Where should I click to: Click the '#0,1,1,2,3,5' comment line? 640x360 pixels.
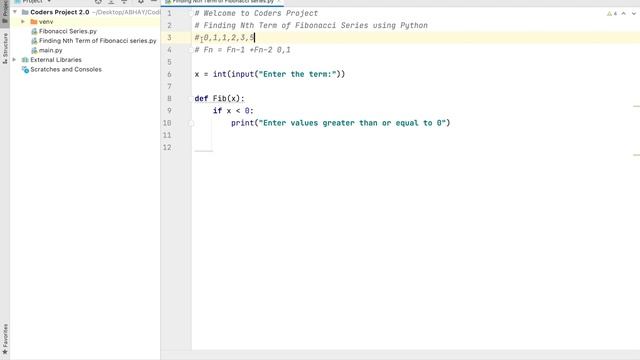224,38
